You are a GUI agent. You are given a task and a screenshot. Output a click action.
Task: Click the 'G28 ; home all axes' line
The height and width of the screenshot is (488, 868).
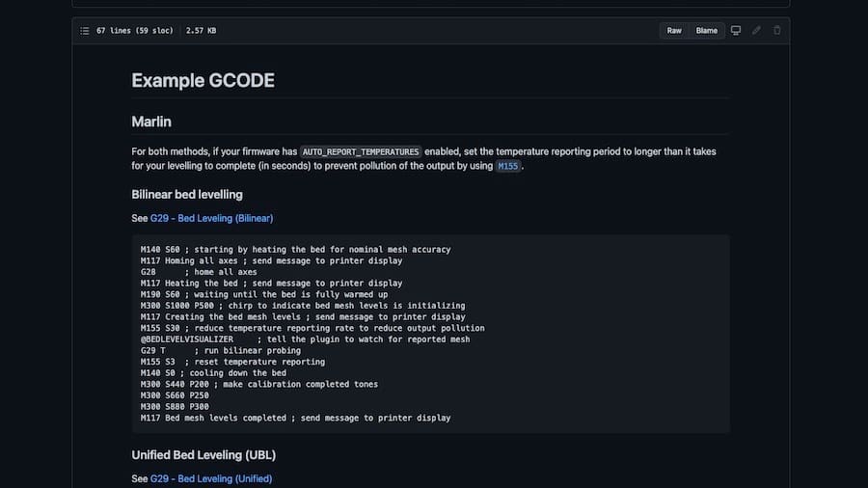click(x=199, y=272)
